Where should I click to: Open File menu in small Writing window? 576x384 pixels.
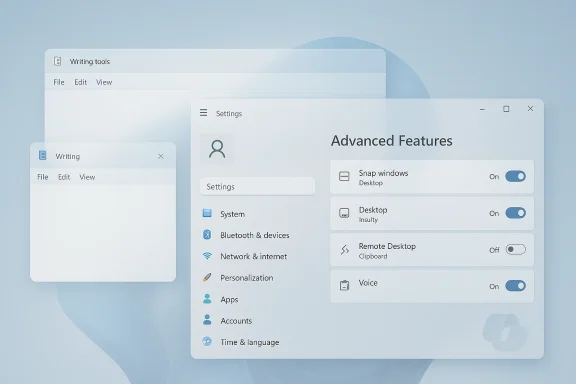pyautogui.click(x=43, y=177)
